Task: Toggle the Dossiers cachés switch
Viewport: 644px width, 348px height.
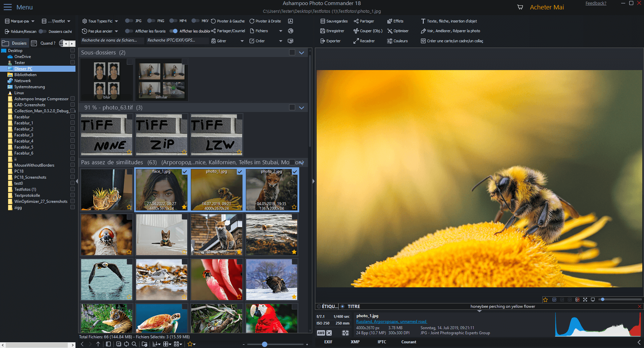Action: click(x=43, y=32)
